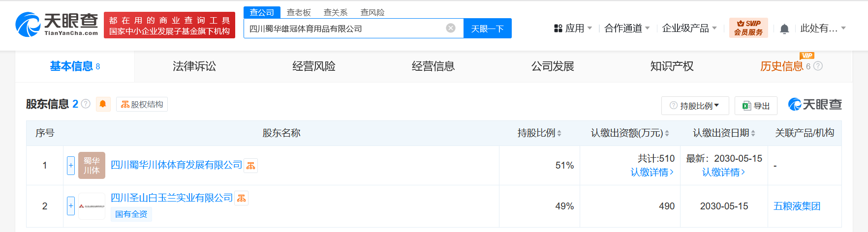
Task: Expand row 2 shareholder with plus button
Action: click(71, 206)
